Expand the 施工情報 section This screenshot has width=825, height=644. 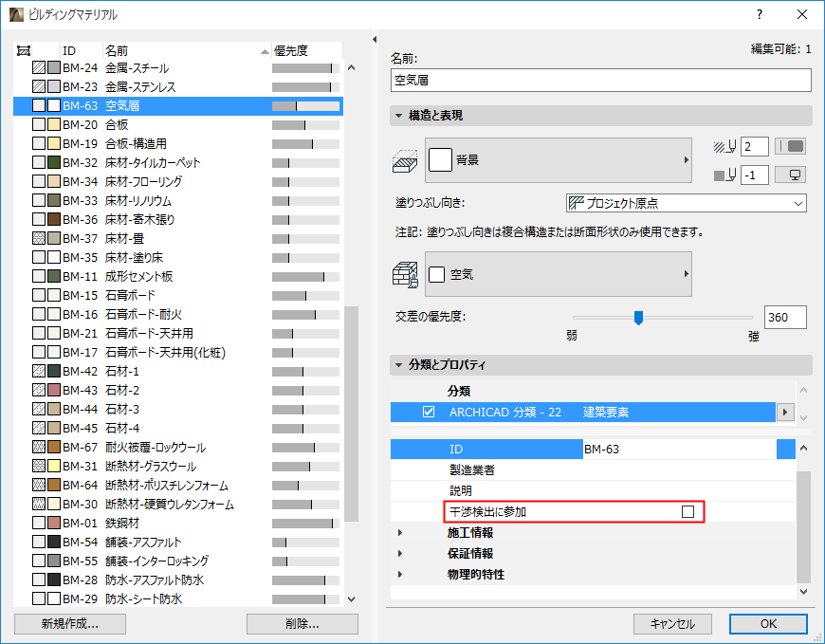coord(402,531)
